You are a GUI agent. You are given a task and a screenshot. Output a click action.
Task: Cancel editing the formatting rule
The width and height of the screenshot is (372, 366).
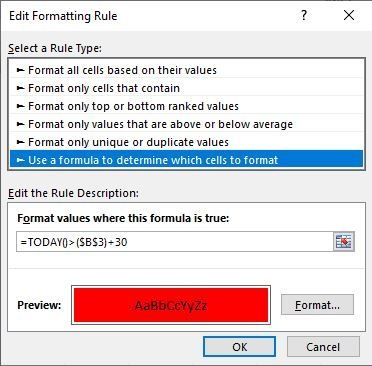tap(323, 347)
